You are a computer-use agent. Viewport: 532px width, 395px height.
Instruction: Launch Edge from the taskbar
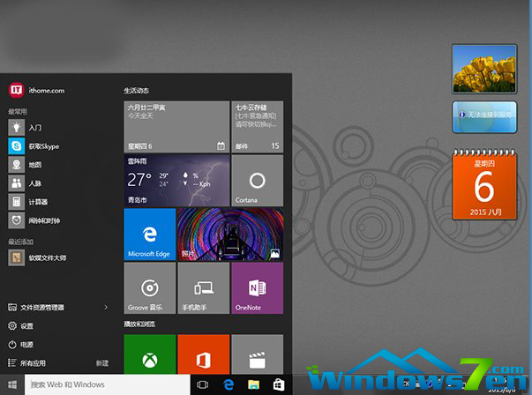point(229,384)
